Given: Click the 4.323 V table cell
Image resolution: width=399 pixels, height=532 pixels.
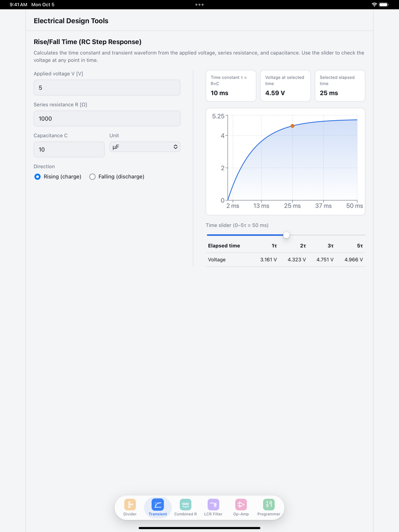Looking at the screenshot, I should 297,259.
